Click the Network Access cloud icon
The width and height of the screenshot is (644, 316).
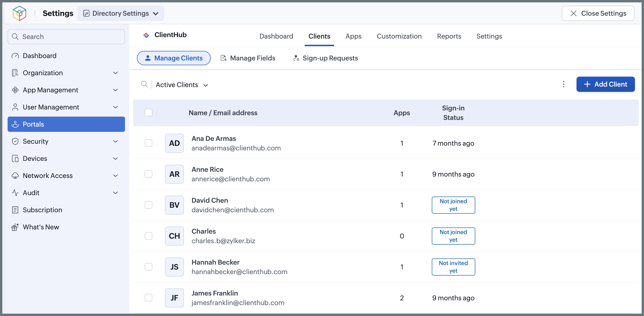pos(15,176)
